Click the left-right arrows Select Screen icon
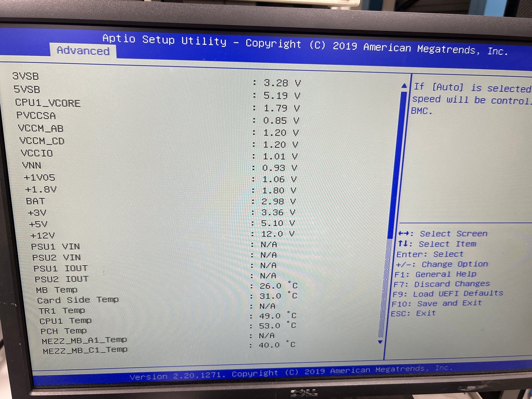The width and height of the screenshot is (532, 399). pyautogui.click(x=404, y=233)
